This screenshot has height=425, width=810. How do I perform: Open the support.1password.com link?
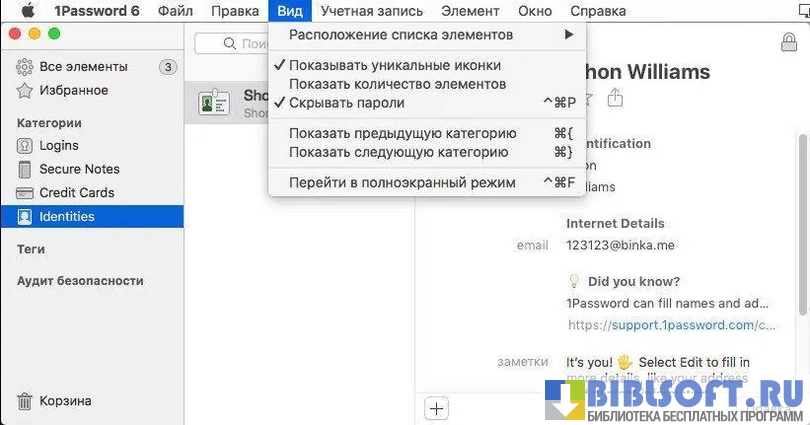click(670, 325)
